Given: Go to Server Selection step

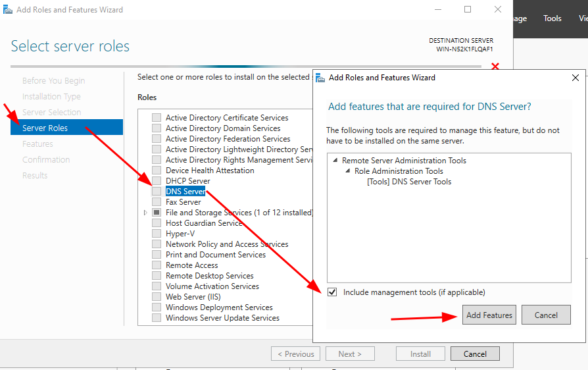Looking at the screenshot, I should (x=51, y=112).
